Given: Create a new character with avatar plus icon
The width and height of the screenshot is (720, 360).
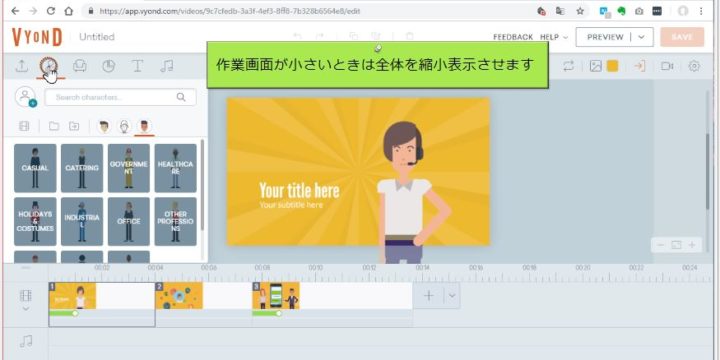Looking at the screenshot, I should pos(26,97).
